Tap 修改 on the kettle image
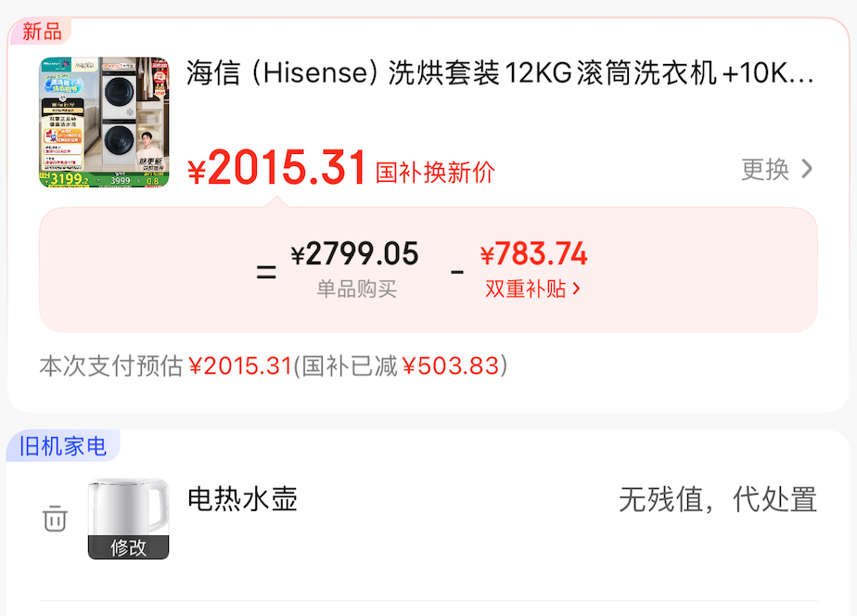This screenshot has height=616, width=857. point(128,547)
